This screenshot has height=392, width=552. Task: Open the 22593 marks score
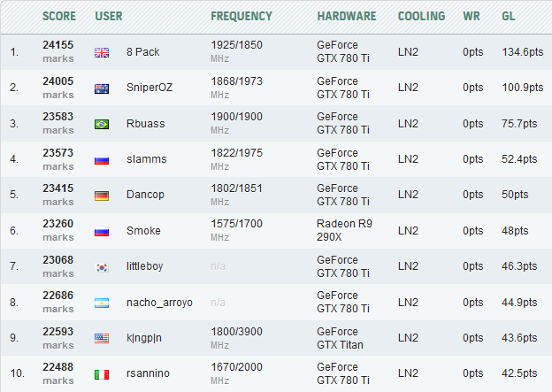(x=58, y=338)
